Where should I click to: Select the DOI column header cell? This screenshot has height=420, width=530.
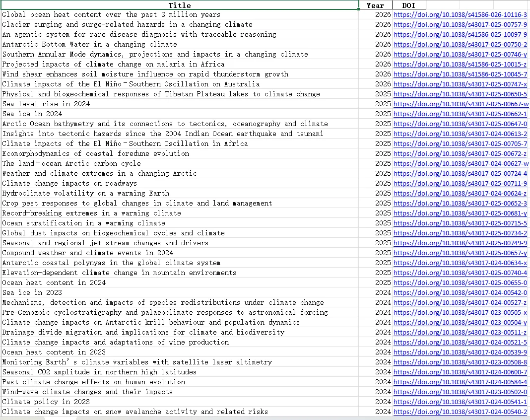click(x=409, y=5)
